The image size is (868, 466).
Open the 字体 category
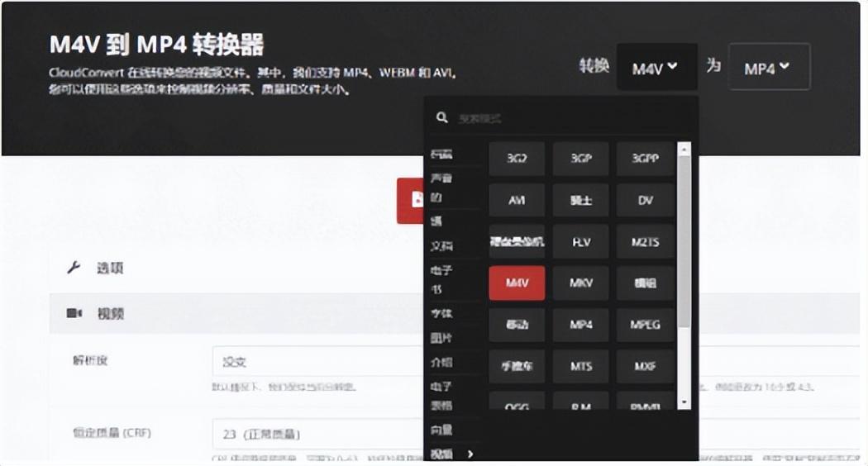441,313
